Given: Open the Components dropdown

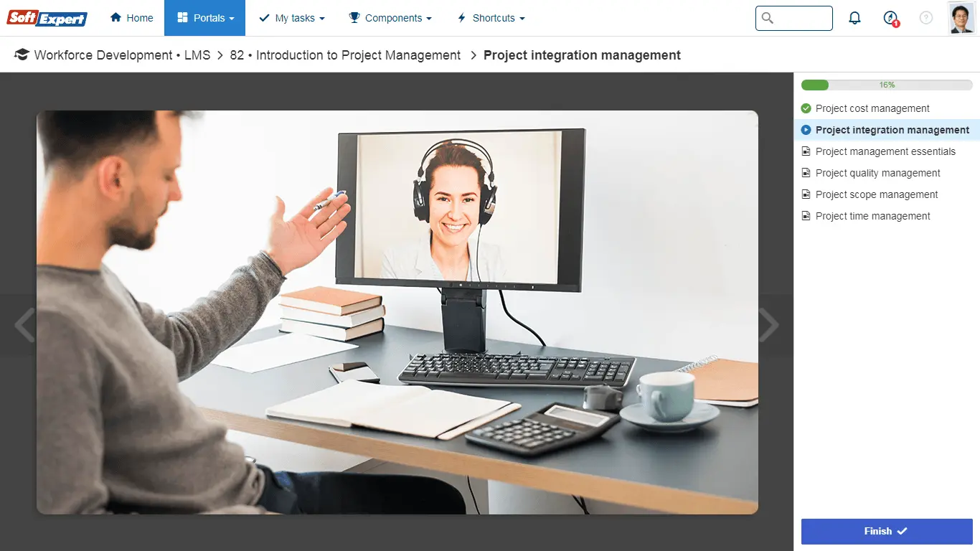Looking at the screenshot, I should [390, 18].
